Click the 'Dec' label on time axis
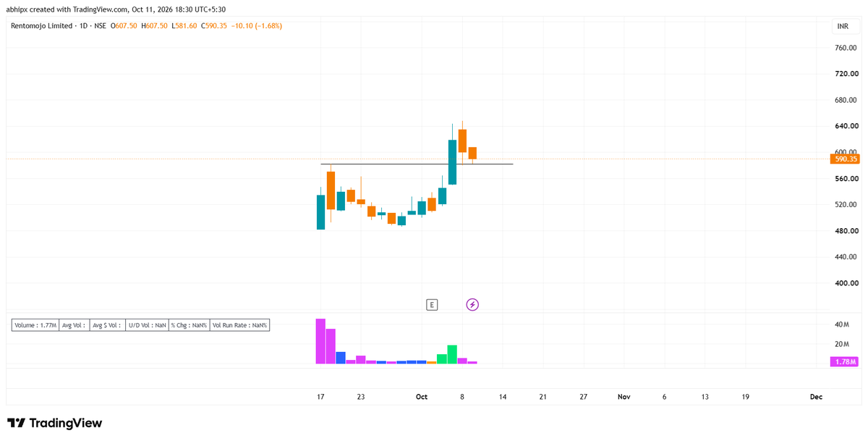Screen dimensions: 868x441 pyautogui.click(x=816, y=397)
